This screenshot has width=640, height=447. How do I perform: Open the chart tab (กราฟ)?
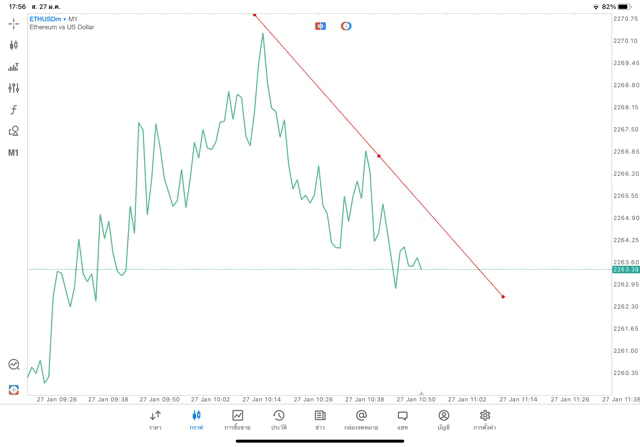(x=196, y=419)
